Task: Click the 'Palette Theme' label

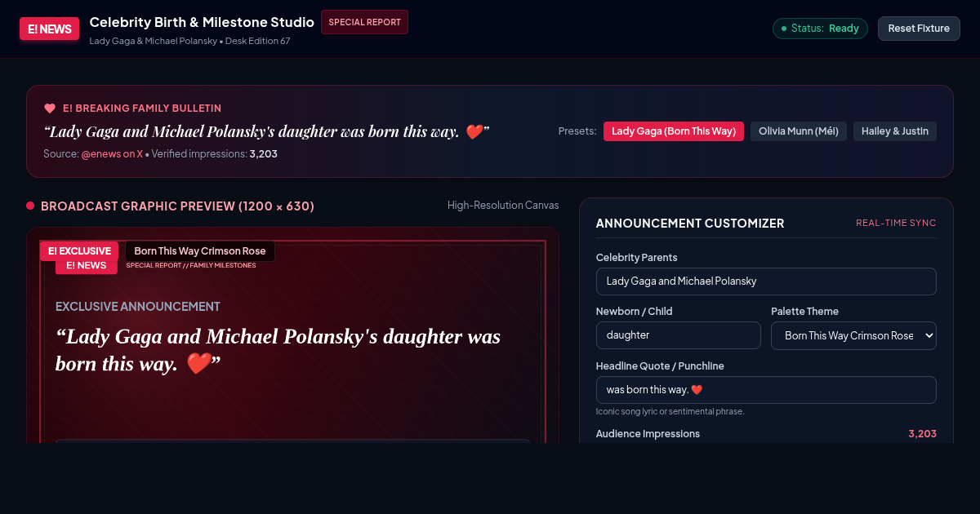Action: [x=804, y=312]
